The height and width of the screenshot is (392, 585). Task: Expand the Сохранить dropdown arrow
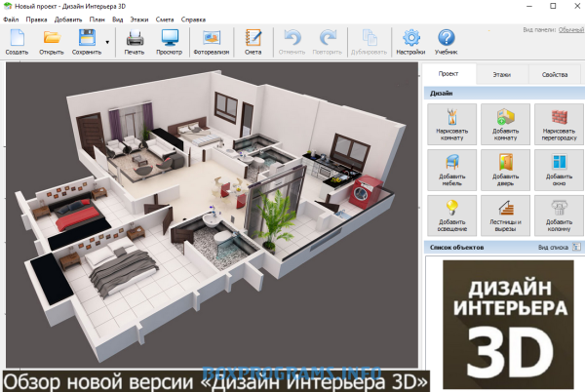(x=107, y=42)
